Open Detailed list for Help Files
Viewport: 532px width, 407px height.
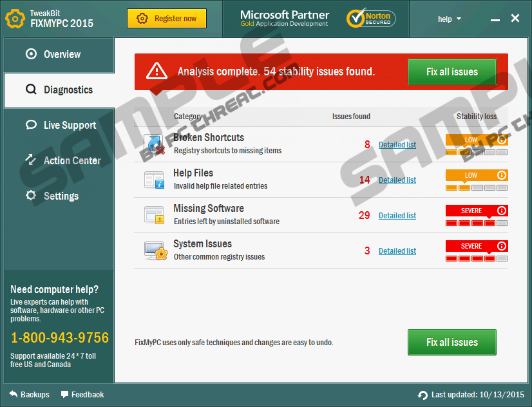(397, 180)
